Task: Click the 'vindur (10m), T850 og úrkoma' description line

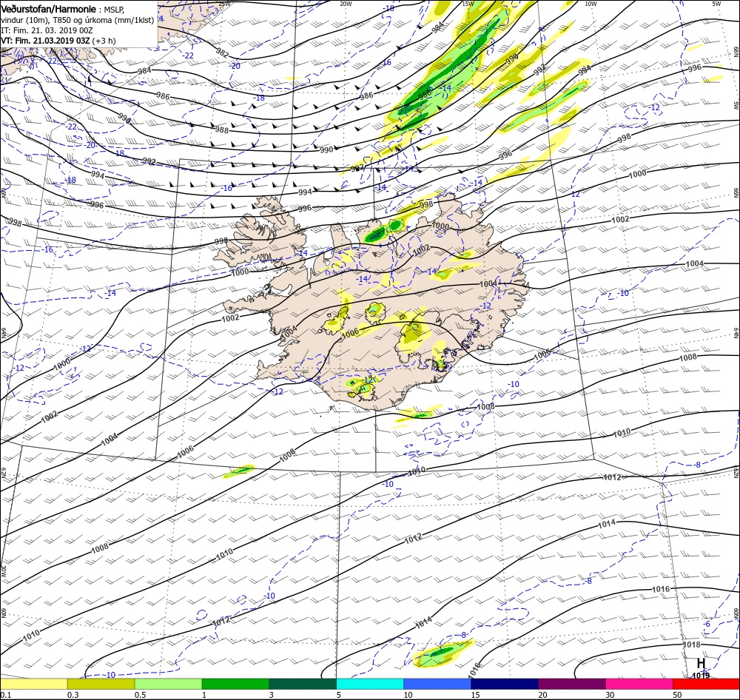Action: (x=77, y=20)
